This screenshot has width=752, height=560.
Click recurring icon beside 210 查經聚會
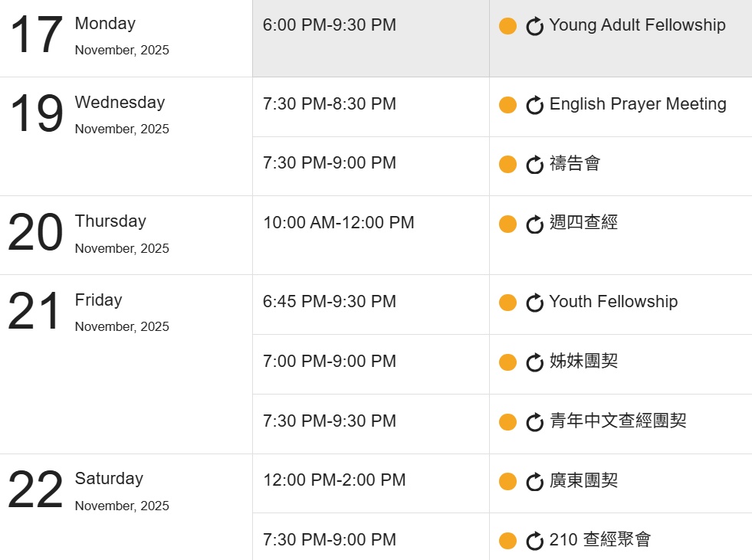534,542
